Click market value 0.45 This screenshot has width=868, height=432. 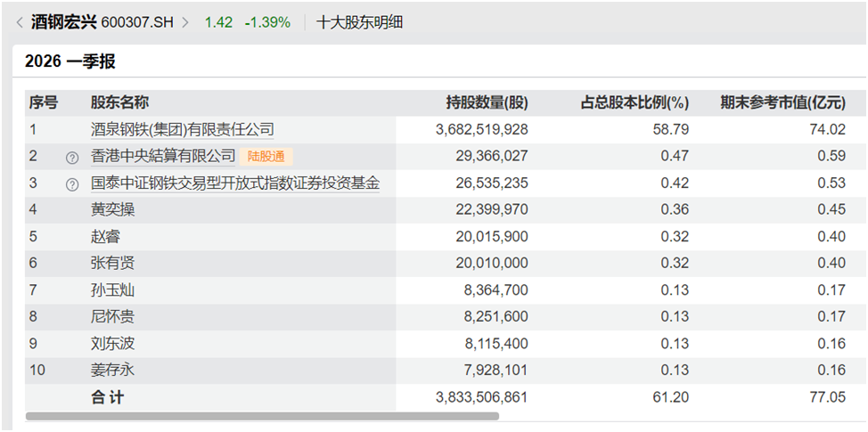pos(832,209)
